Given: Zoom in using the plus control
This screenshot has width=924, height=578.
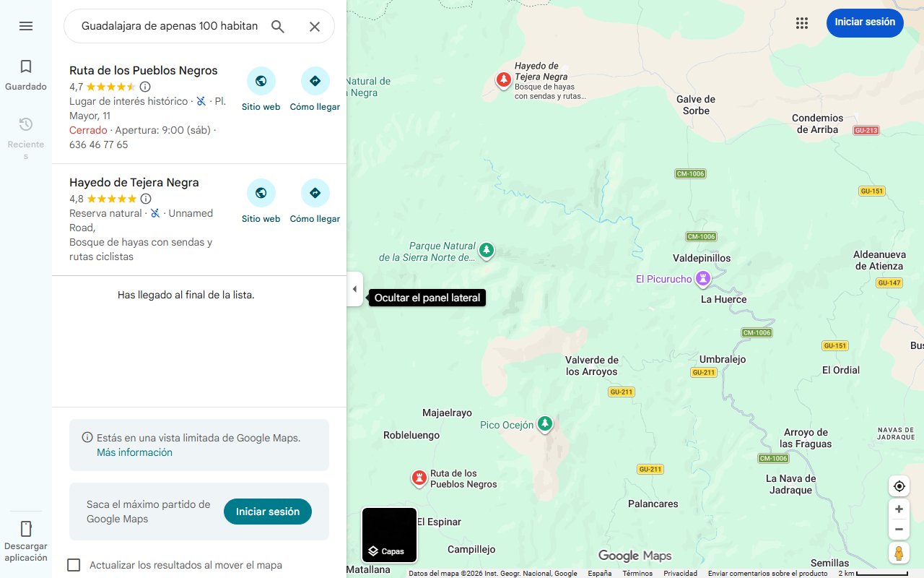Looking at the screenshot, I should tap(899, 509).
